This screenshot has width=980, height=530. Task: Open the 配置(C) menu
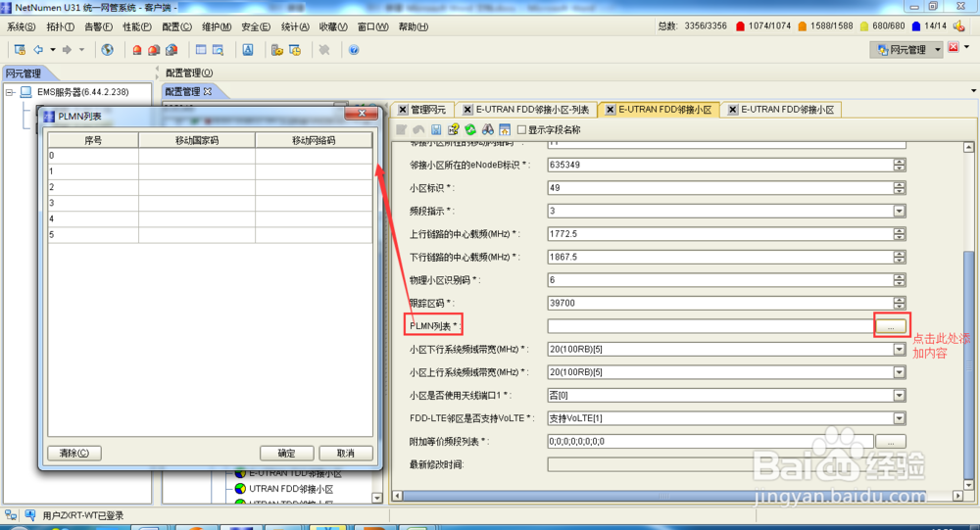(176, 26)
